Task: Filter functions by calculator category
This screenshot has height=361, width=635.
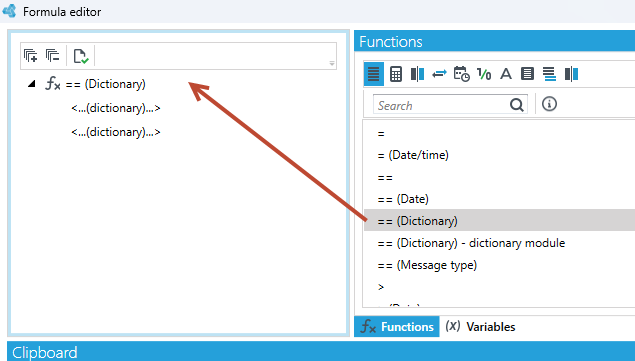Action: point(396,74)
